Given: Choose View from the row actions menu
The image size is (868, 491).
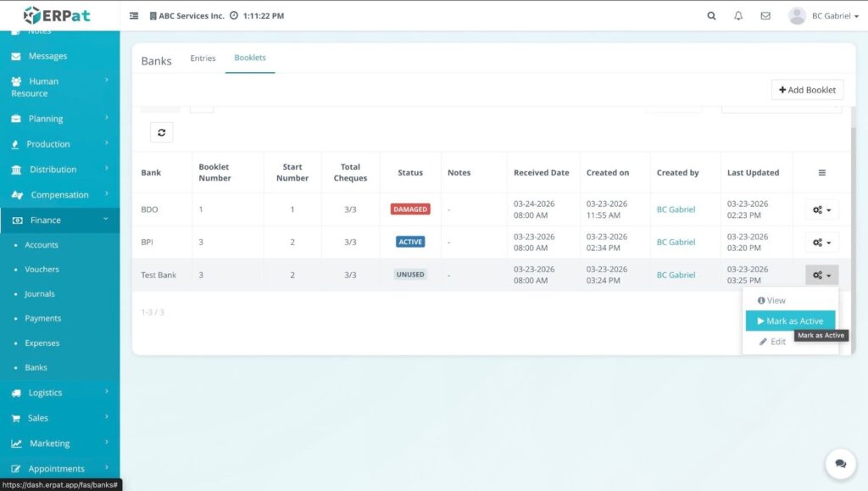Looking at the screenshot, I should (x=771, y=300).
